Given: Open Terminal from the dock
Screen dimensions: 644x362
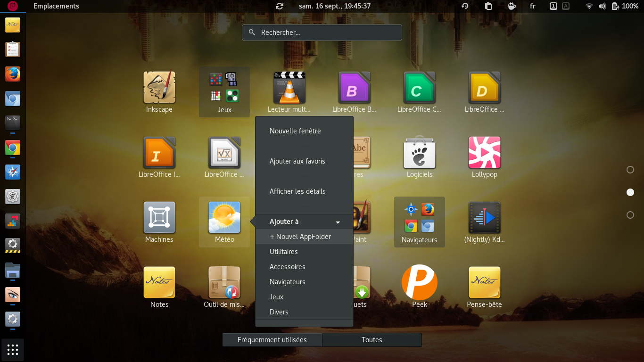Looking at the screenshot, I should 13,123.
